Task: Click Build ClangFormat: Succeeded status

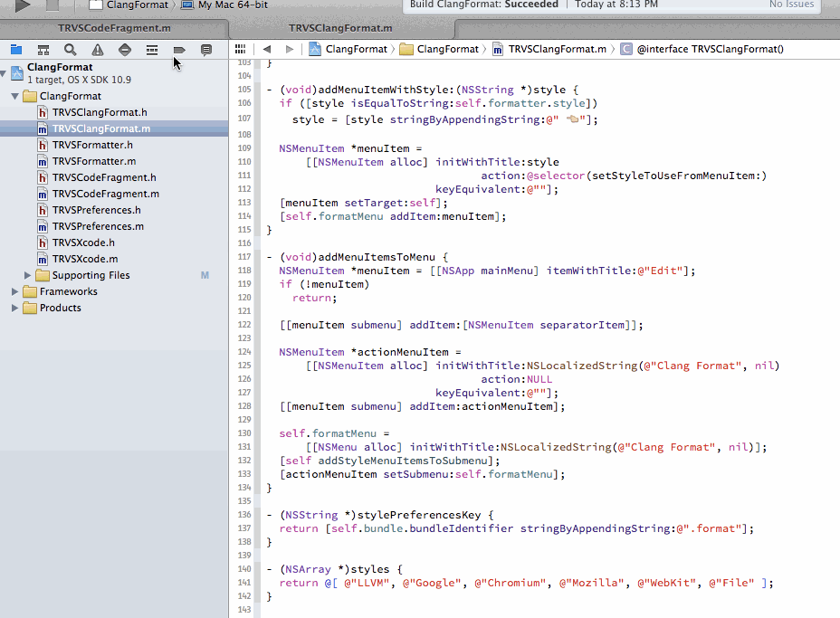Action: coord(484,5)
